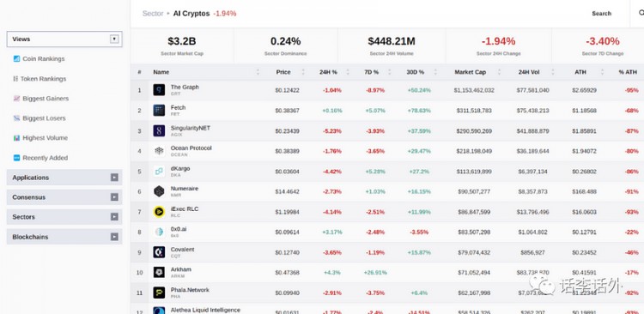
Task: Click the Covalent logo icon
Action: pyautogui.click(x=159, y=252)
